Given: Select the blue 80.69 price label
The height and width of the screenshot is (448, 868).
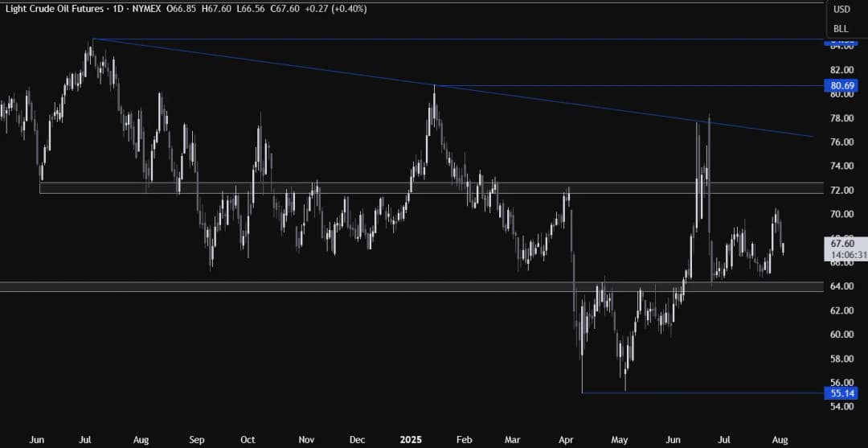Looking at the screenshot, I should (842, 84).
